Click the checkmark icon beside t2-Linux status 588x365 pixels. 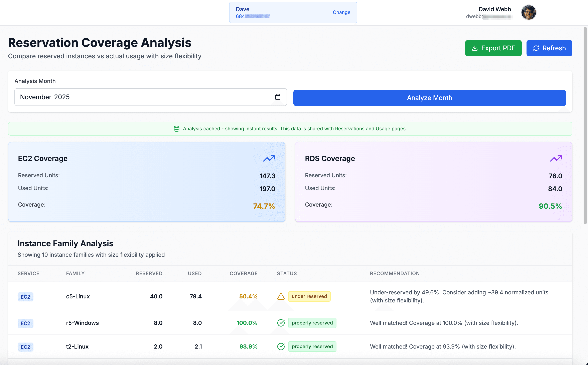[281, 346]
